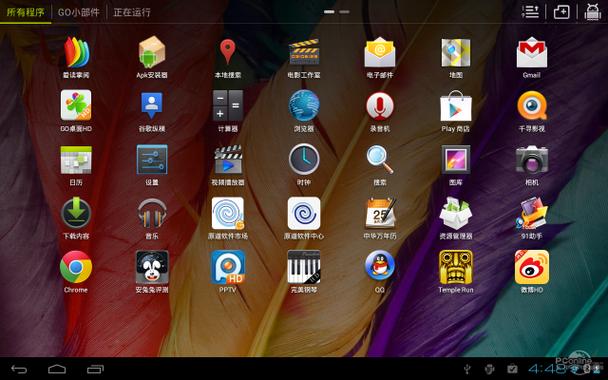Viewport: 608px width, 380px height.
Task: Open the 微博HD Weibo app
Action: [532, 267]
